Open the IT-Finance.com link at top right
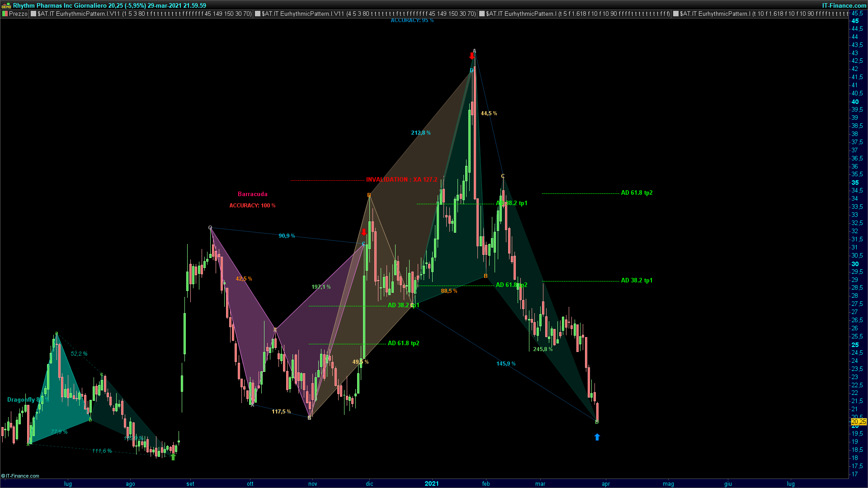 [x=844, y=5]
